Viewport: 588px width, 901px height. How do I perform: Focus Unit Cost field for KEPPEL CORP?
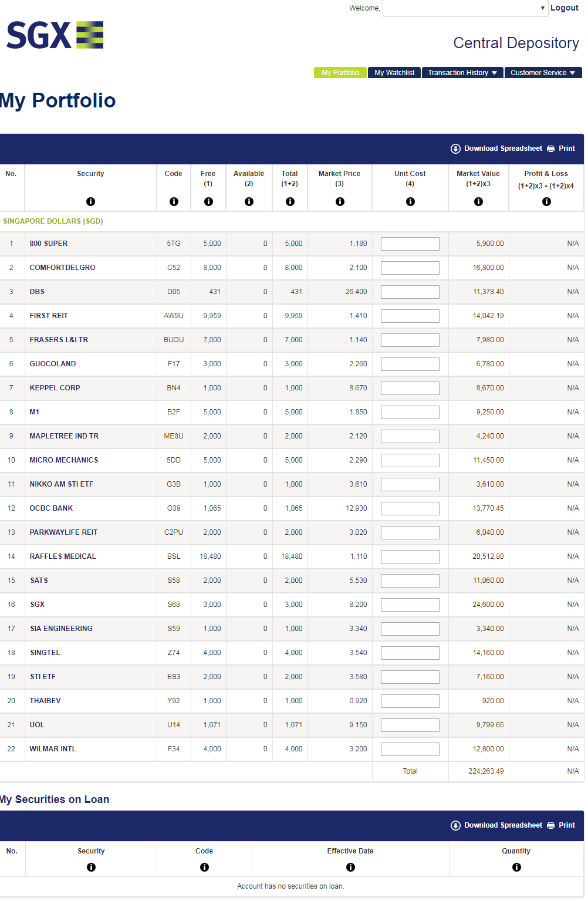point(410,388)
